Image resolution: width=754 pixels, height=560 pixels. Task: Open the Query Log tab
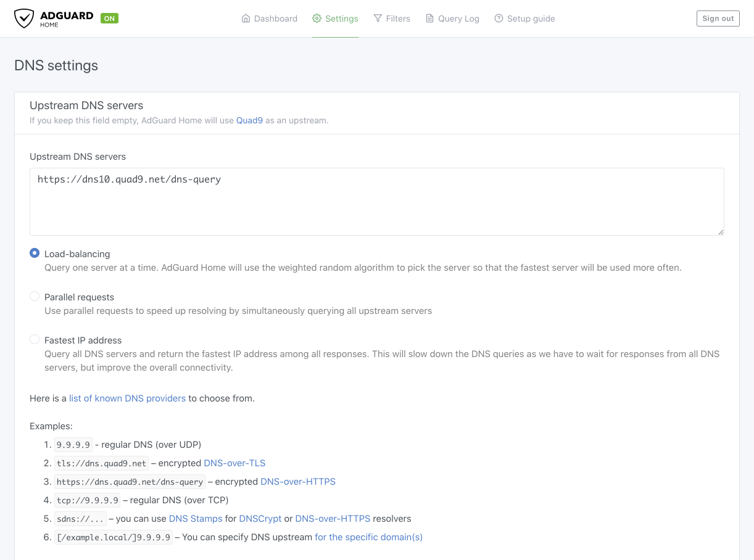click(x=458, y=19)
